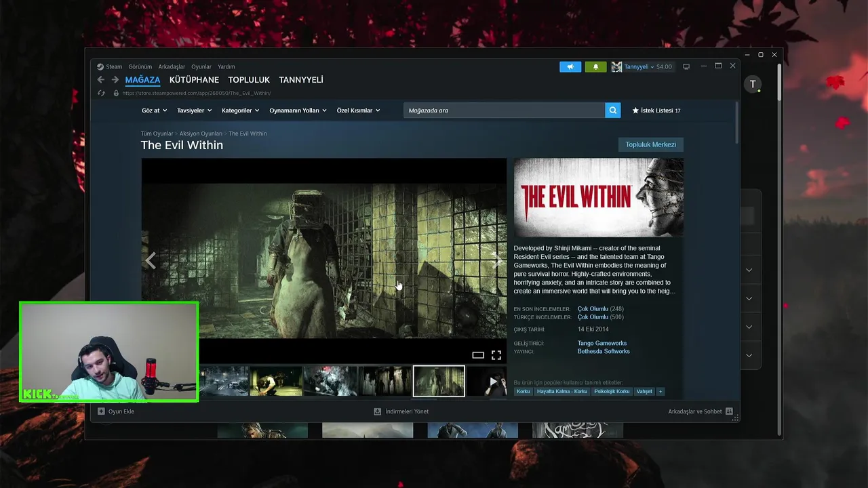Image resolution: width=868 pixels, height=488 pixels.
Task: Open İstek Listesi wishlist
Action: tap(656, 110)
